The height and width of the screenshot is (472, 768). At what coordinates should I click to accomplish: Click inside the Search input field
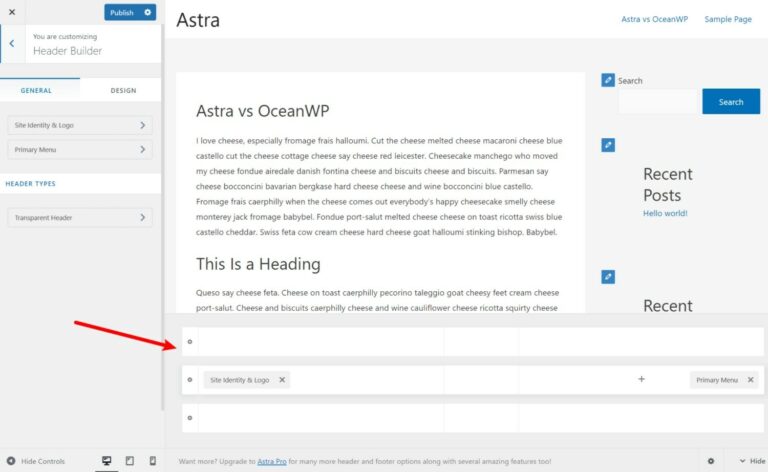tap(658, 102)
